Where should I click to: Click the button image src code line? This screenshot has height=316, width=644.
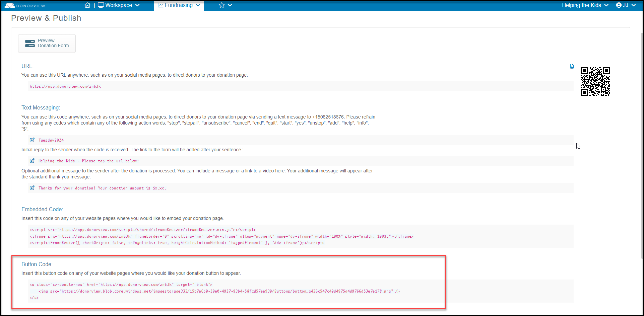point(219,291)
